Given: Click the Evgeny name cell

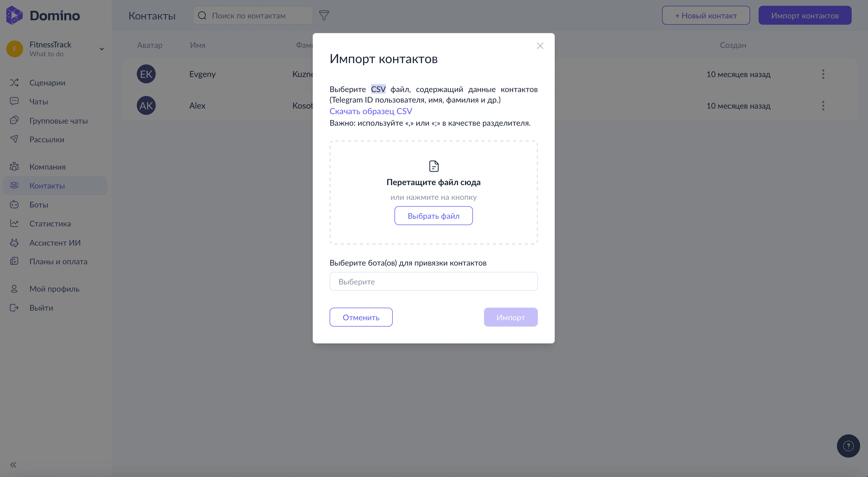Looking at the screenshot, I should pyautogui.click(x=202, y=74).
